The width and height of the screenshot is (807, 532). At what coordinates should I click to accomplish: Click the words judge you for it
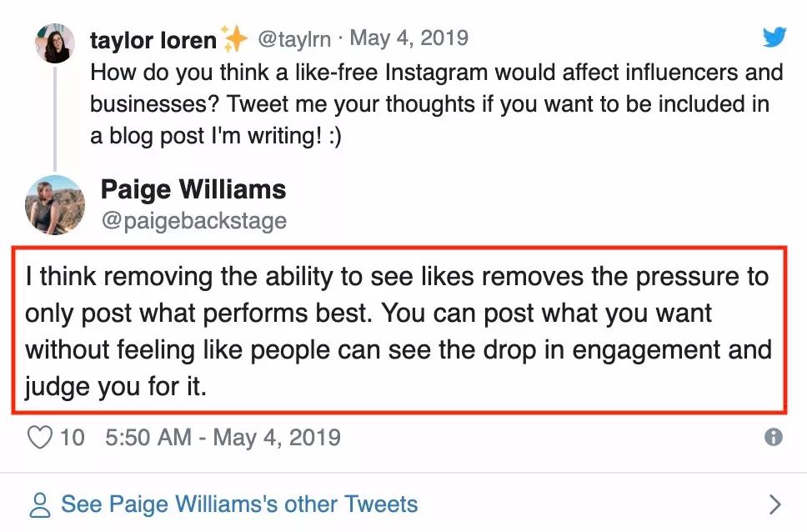tap(116, 386)
